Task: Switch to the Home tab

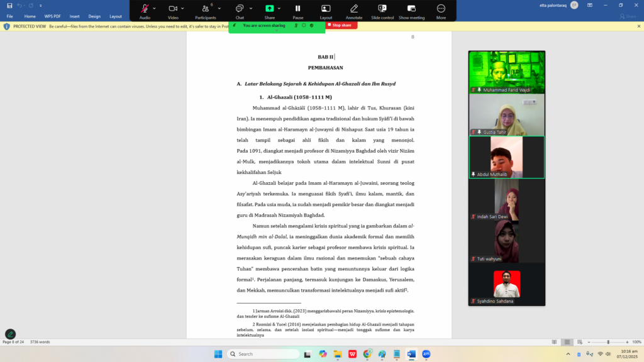Action: 30,16
